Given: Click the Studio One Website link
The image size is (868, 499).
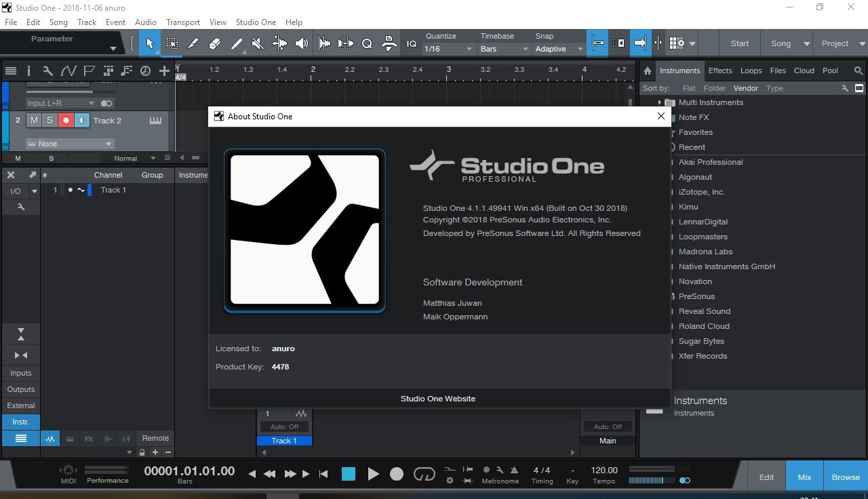Looking at the screenshot, I should point(438,399).
